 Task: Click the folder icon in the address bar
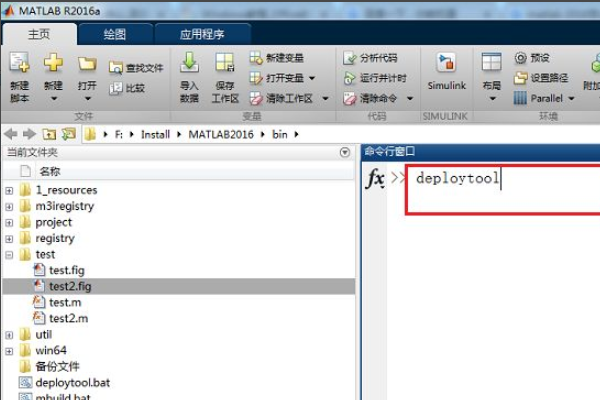coord(90,134)
